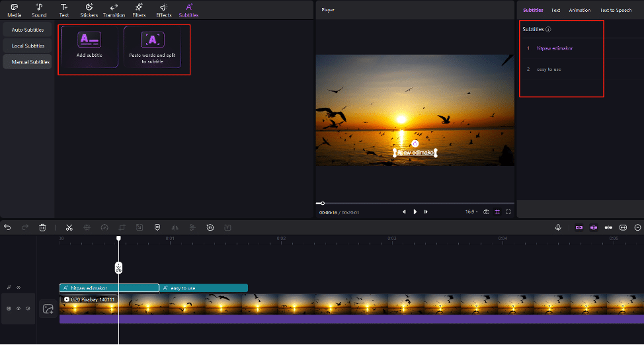Click the info icon beside Subtitles heading
The width and height of the screenshot is (644, 345).
coord(549,30)
